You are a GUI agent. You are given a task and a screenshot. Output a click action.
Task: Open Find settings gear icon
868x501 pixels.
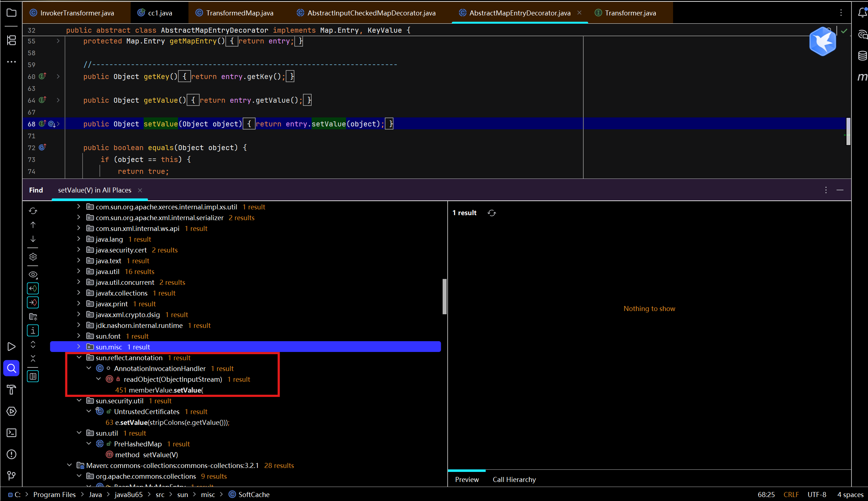[x=33, y=257]
